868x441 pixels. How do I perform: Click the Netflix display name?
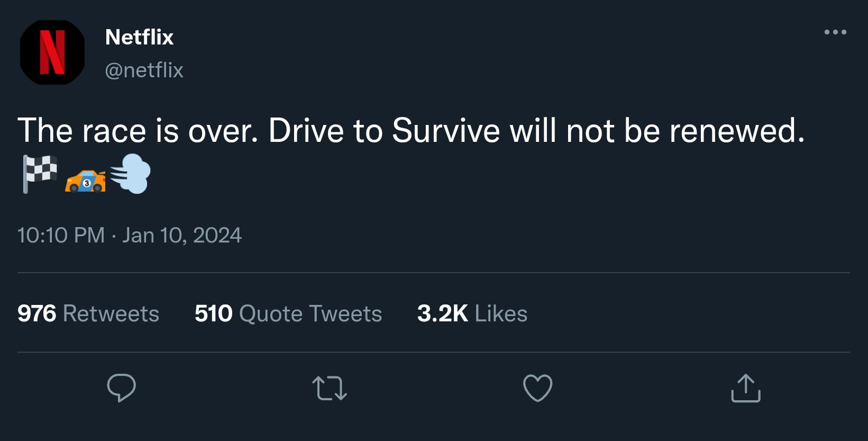(x=139, y=37)
